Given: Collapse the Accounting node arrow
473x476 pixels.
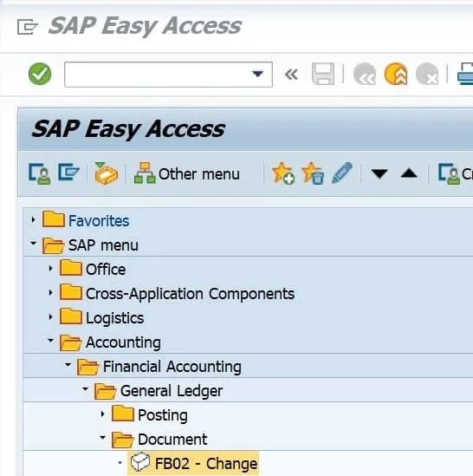Looking at the screenshot, I should click(x=50, y=340).
